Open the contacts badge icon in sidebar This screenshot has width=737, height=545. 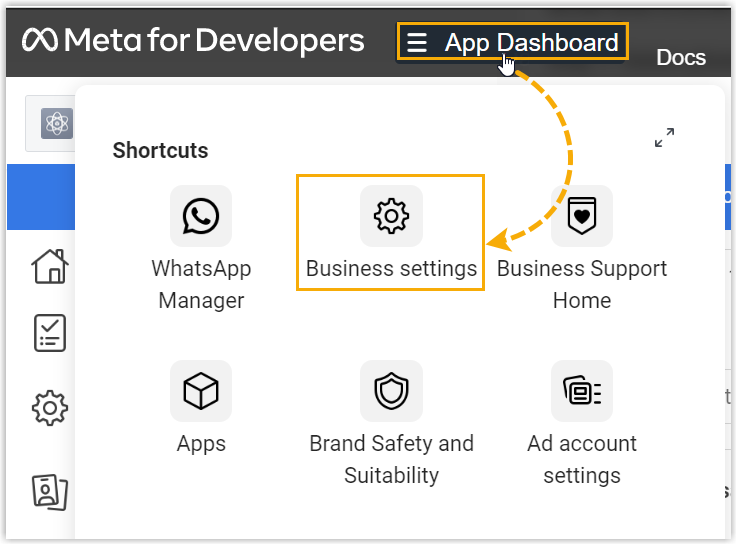click(x=50, y=490)
